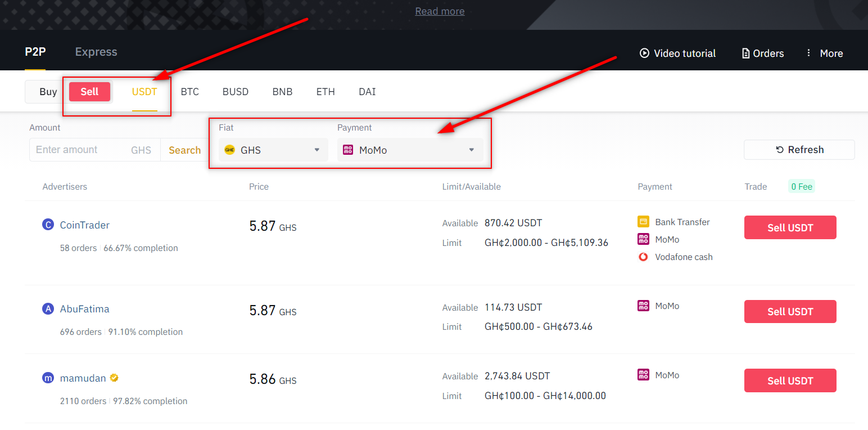The height and width of the screenshot is (430, 868).
Task: Sell USDT to mamudan
Action: tap(790, 380)
